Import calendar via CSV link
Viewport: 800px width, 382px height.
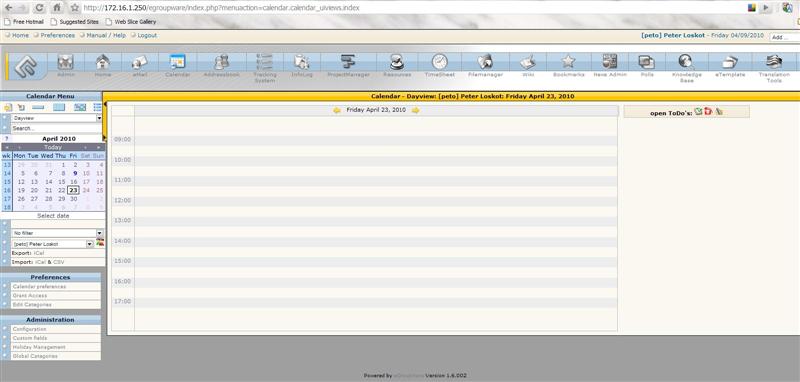(x=58, y=262)
